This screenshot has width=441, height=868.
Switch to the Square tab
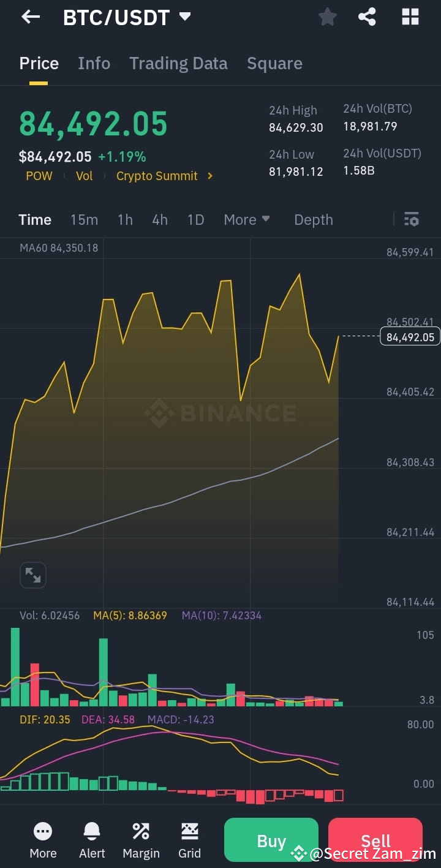click(274, 64)
